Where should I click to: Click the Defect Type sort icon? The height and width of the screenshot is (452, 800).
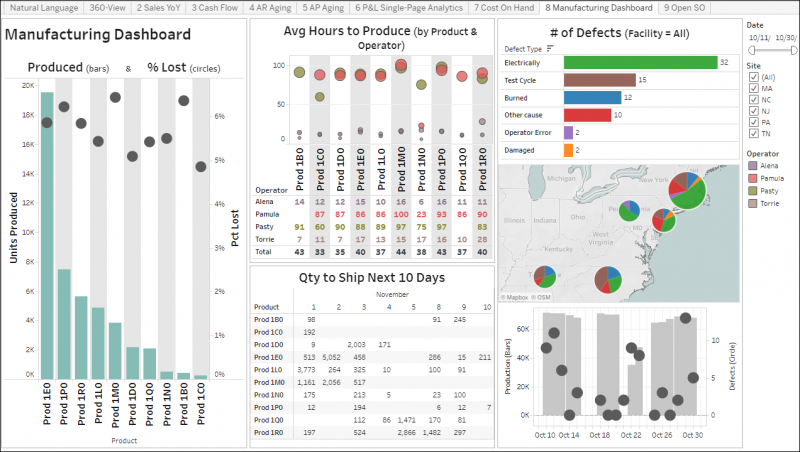pyautogui.click(x=549, y=48)
